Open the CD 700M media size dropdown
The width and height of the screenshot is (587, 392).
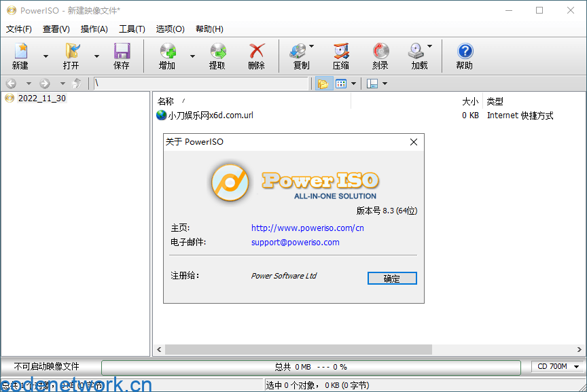(x=557, y=367)
